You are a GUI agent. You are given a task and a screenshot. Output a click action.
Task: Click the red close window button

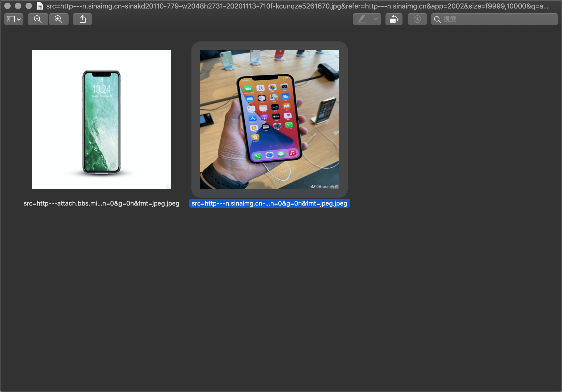point(7,6)
